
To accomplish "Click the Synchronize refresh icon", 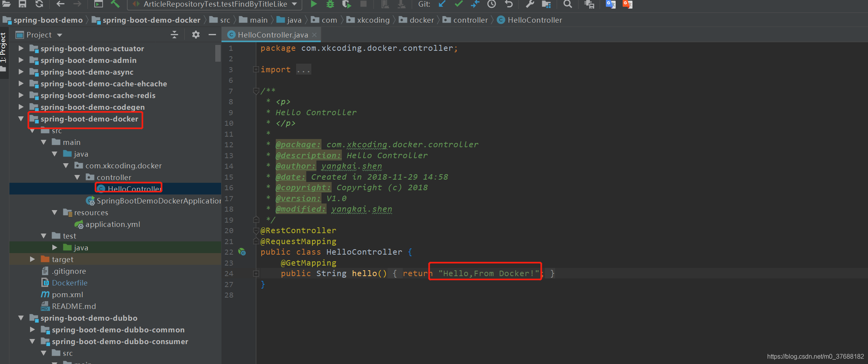I will (x=39, y=4).
